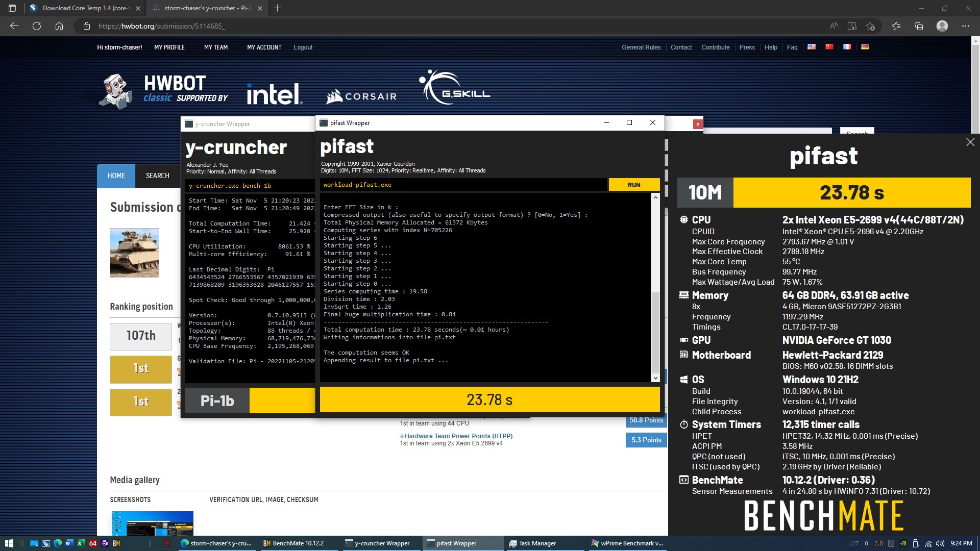Switch to y-cruncher Wrapper in taskbar
This screenshot has width=980, height=551.
pyautogui.click(x=381, y=543)
